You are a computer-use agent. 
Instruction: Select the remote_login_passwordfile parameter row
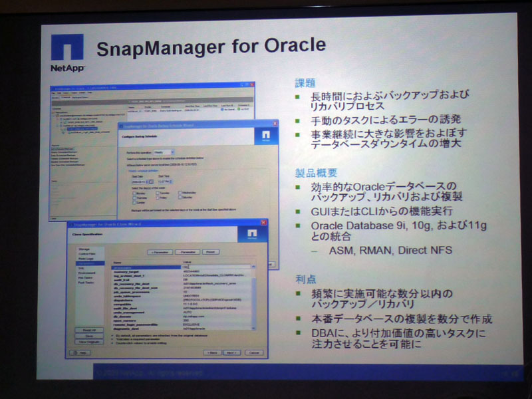click(182, 325)
